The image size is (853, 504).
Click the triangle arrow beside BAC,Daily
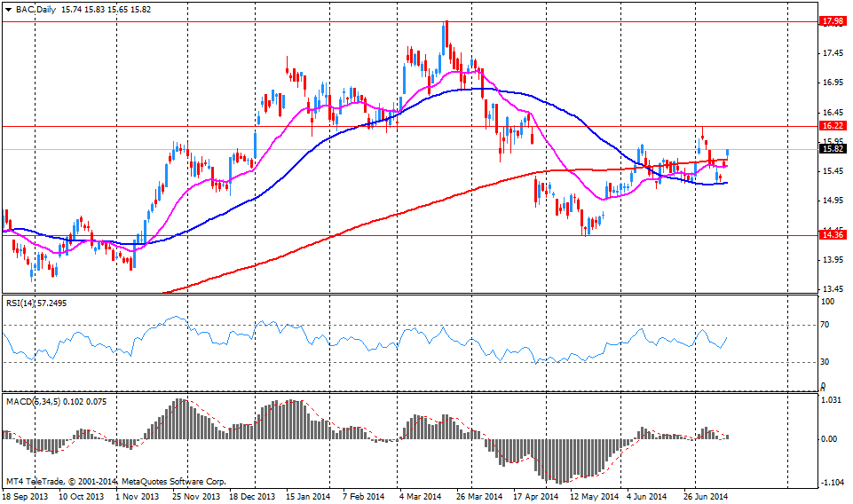[8, 7]
